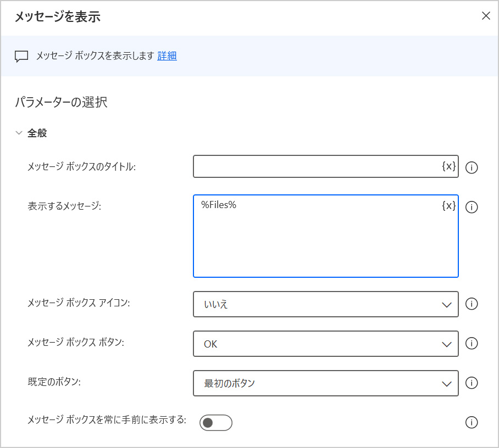Expand the メッセージ ボックス ボタン dropdown showing OK
Screen dimensions: 499x448
(325, 344)
